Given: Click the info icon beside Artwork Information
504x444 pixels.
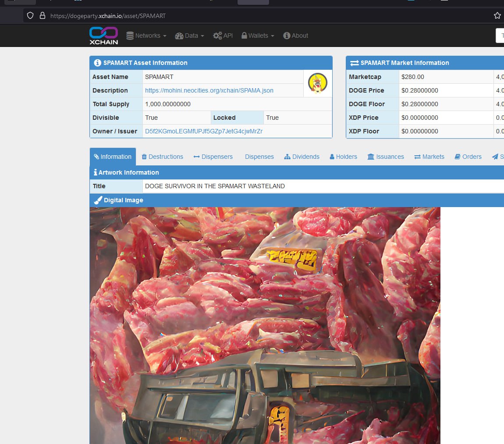Looking at the screenshot, I should click(x=95, y=172).
